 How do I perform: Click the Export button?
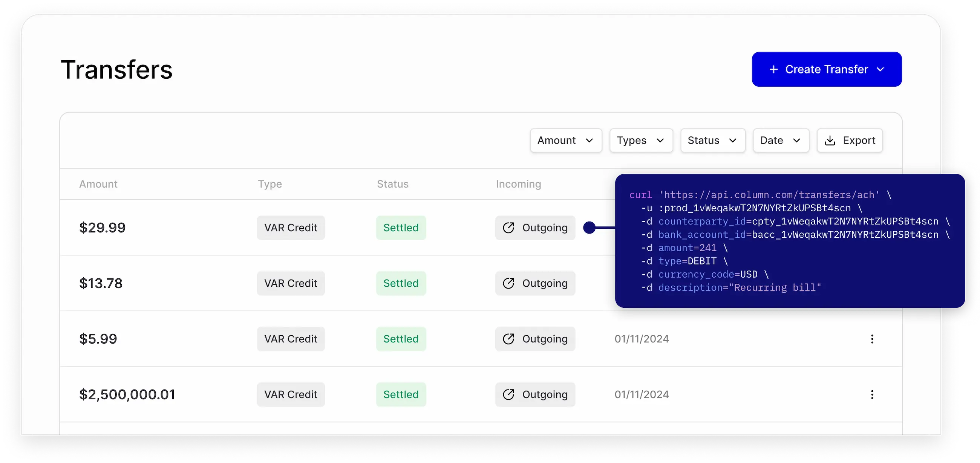click(x=850, y=140)
